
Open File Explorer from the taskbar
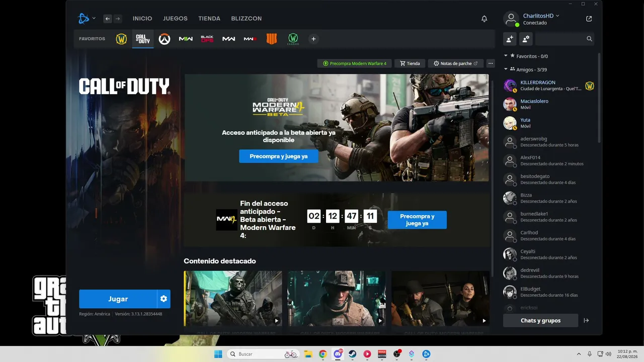(x=308, y=354)
